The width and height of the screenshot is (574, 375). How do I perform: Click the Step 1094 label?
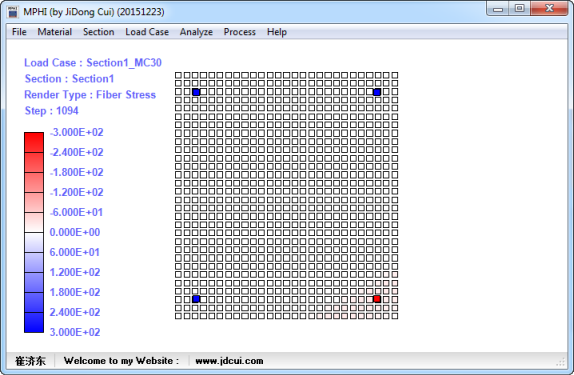(52, 111)
